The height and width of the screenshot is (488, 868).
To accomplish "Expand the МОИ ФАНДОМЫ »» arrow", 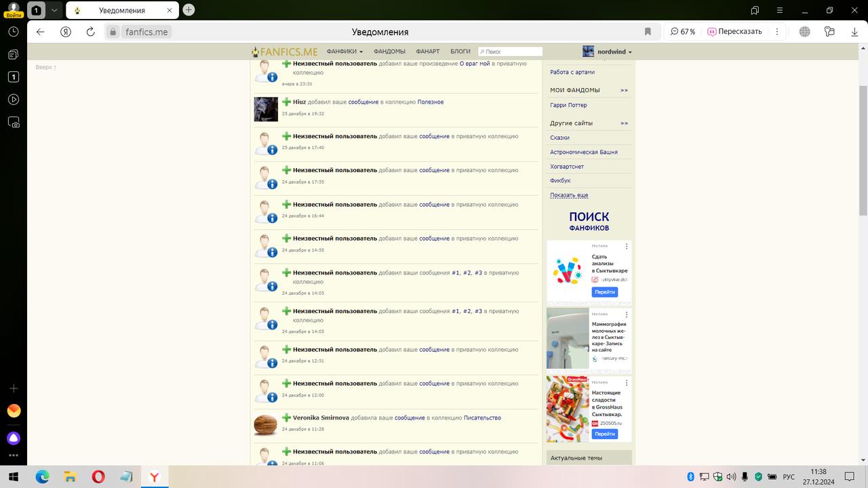I will [x=624, y=89].
